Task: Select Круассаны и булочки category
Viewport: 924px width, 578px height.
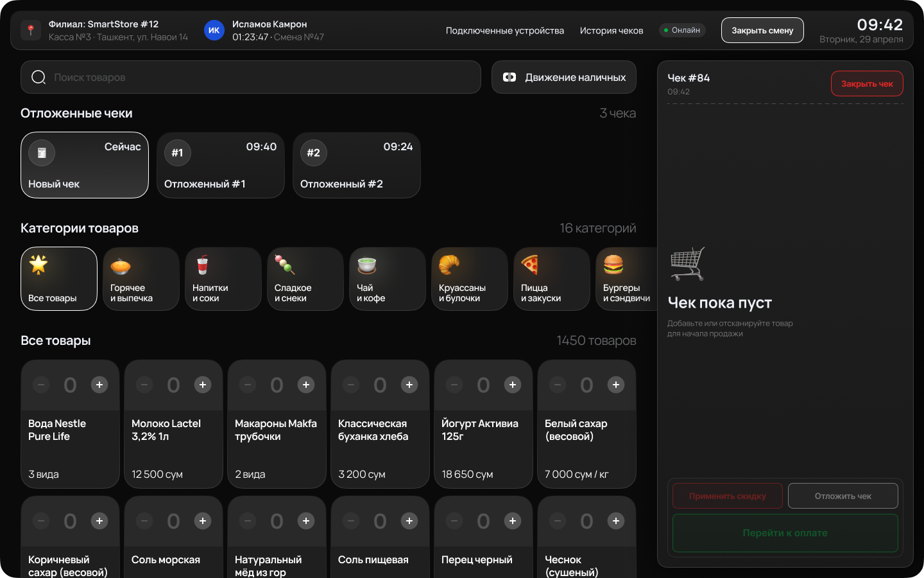Action: tap(470, 279)
